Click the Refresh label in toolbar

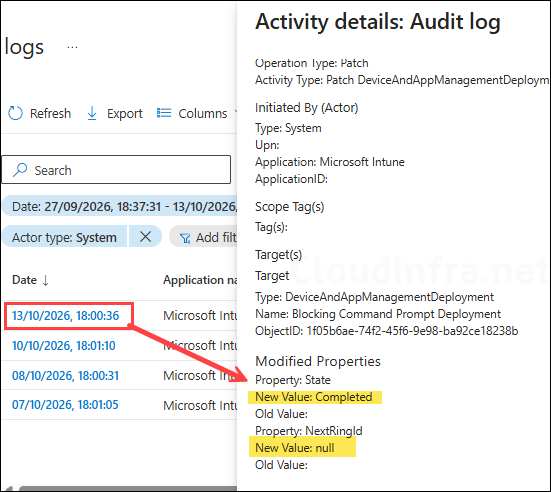tap(50, 114)
